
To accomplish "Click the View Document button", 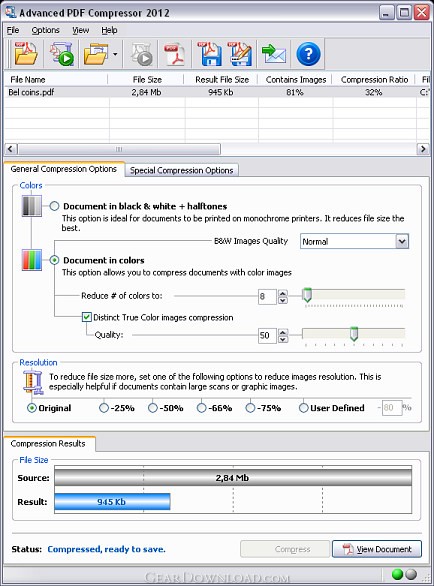I will point(377,549).
